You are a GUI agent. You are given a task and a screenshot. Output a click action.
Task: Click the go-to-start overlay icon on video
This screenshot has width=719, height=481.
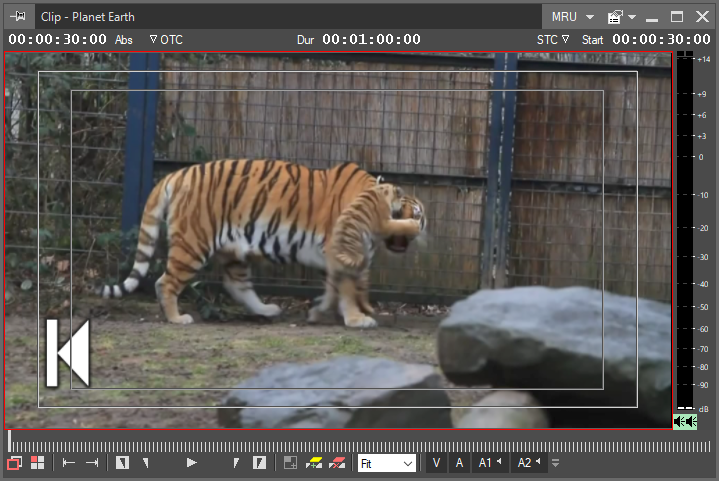[68, 353]
